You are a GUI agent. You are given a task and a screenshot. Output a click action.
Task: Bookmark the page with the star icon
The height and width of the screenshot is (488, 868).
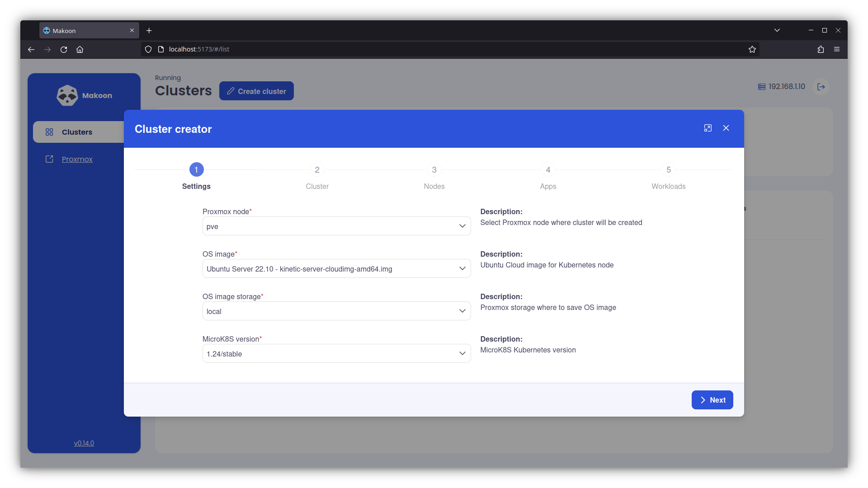point(752,49)
